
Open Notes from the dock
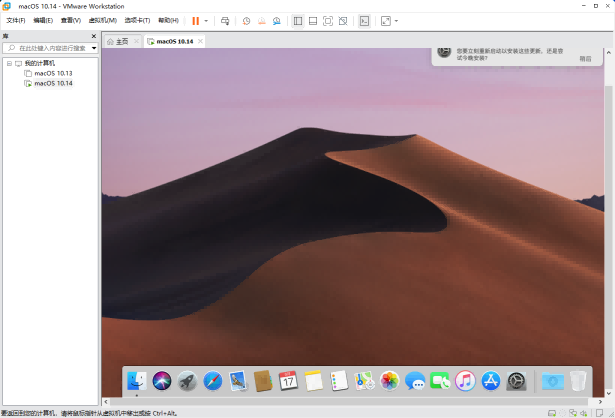click(314, 381)
